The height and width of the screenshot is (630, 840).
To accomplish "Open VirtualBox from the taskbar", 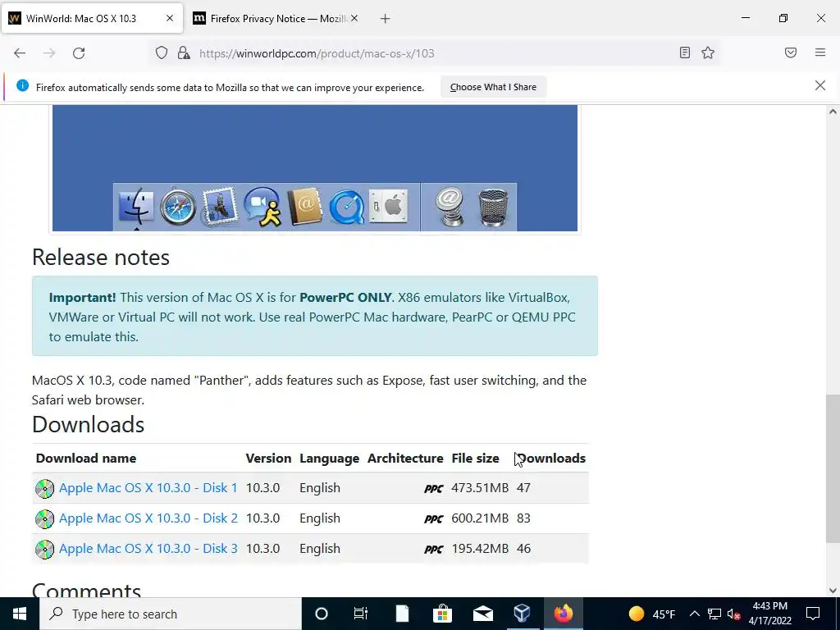I will [x=523, y=614].
